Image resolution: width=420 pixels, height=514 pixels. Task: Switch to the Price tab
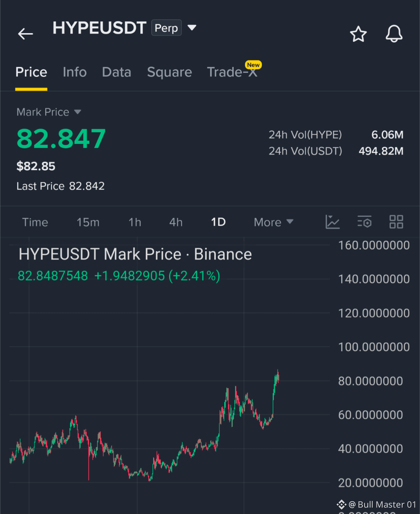click(31, 72)
